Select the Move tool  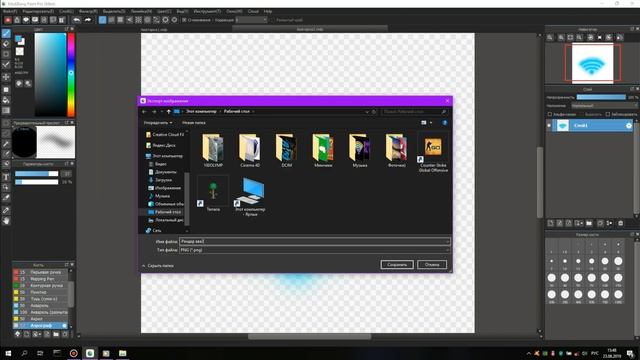coord(6,77)
